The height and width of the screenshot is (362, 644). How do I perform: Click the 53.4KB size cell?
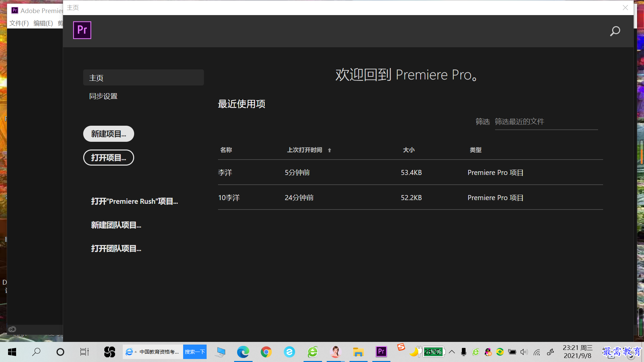pyautogui.click(x=411, y=173)
